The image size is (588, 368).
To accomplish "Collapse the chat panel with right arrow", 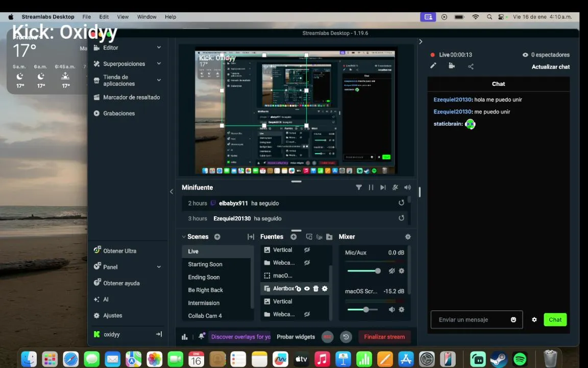I will tap(421, 42).
